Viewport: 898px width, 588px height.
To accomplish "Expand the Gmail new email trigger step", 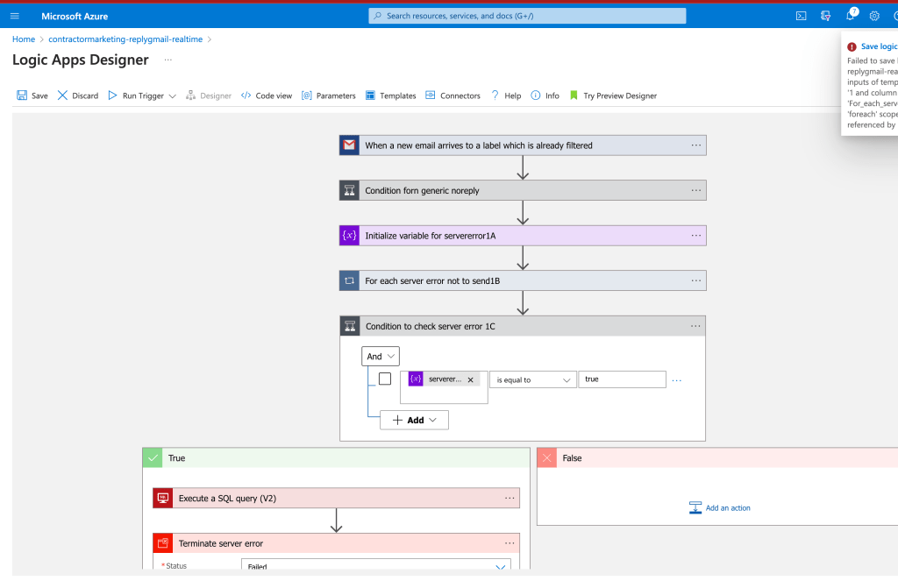I will click(x=523, y=145).
